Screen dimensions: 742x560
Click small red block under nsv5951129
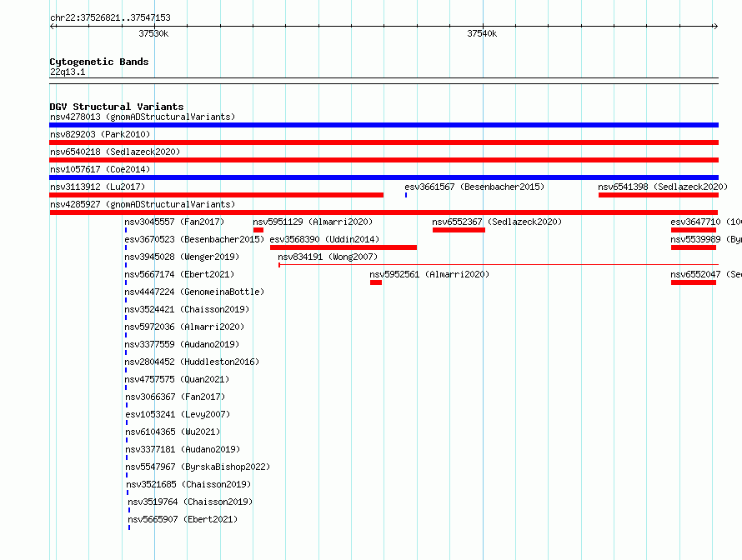pyautogui.click(x=258, y=230)
